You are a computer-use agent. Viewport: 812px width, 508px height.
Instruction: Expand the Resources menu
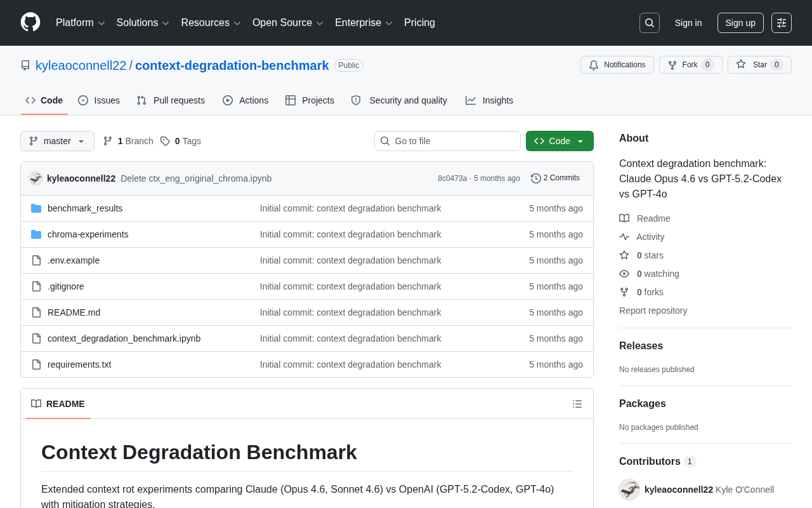211,23
